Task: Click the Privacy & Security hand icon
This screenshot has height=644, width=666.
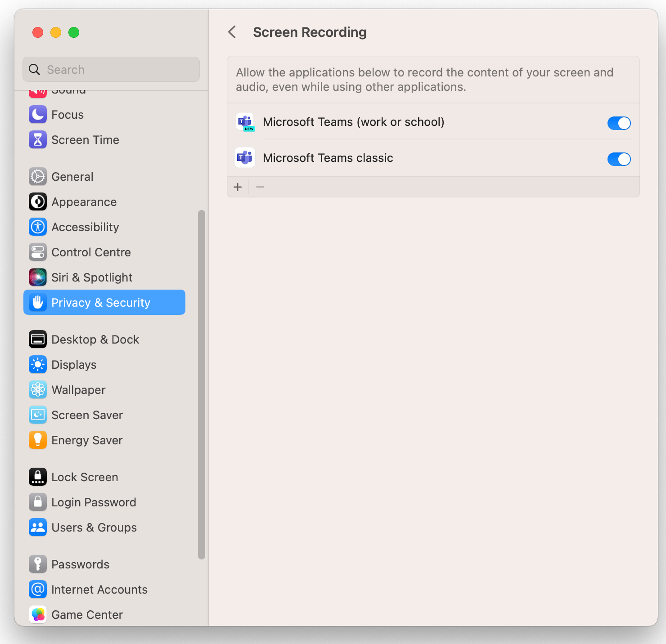Action: click(x=38, y=302)
